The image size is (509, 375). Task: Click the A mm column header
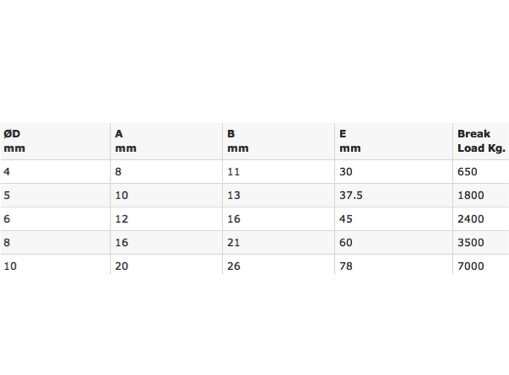pyautogui.click(x=166, y=141)
